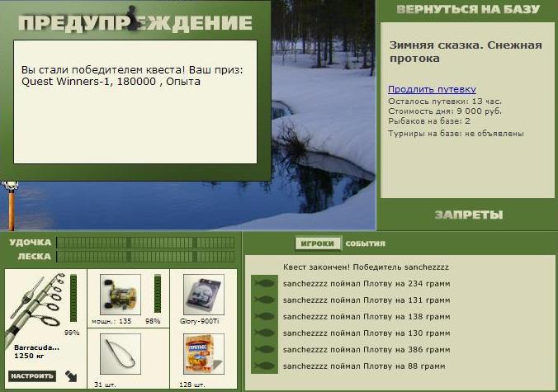Click the Barracuda... 1250 кг label
Viewport: 558px width, 392px height.
(x=36, y=352)
